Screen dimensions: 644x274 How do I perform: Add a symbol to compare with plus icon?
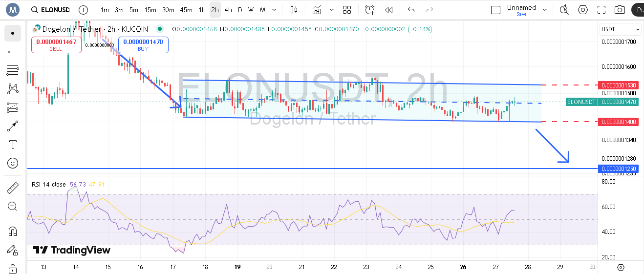[84, 10]
